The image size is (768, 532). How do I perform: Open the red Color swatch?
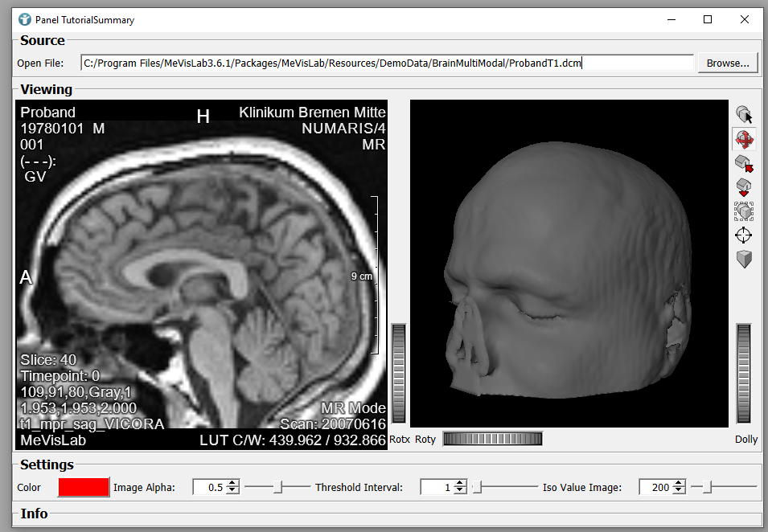point(84,487)
